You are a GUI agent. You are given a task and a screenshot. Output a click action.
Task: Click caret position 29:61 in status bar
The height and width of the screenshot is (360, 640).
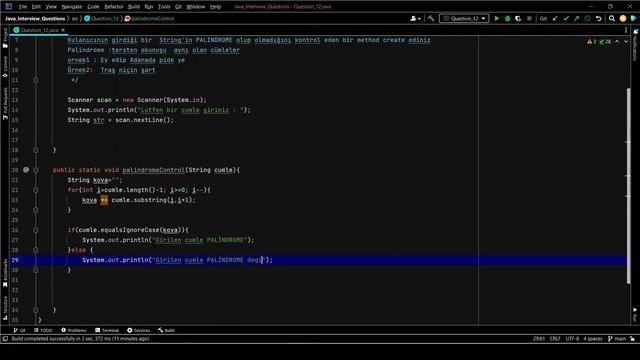[539, 339]
